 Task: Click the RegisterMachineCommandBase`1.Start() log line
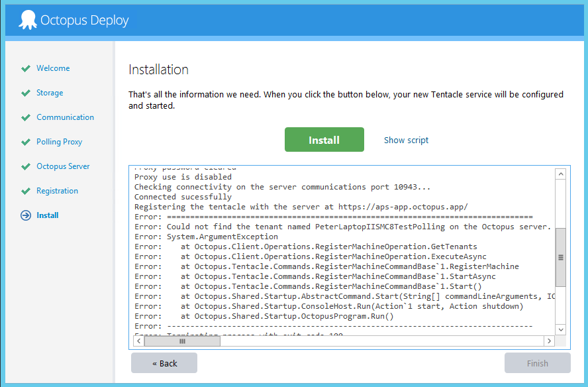pos(308,286)
